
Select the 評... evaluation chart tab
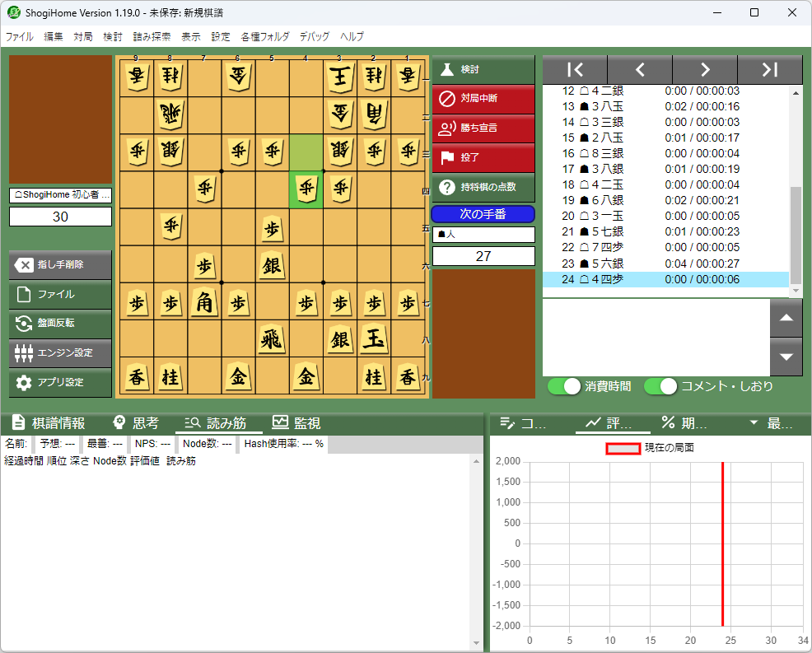(x=612, y=423)
